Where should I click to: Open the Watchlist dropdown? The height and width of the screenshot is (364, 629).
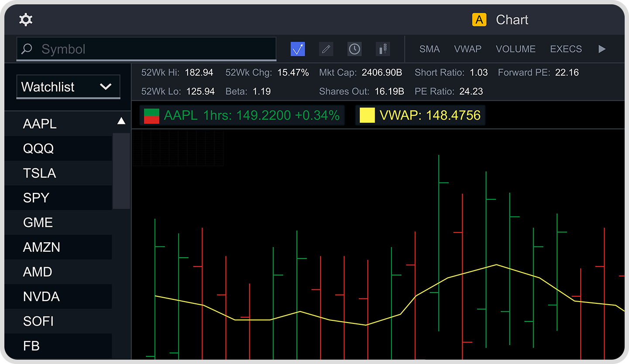coord(68,87)
